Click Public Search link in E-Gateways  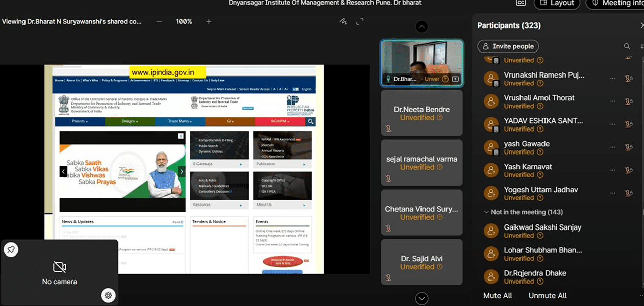208,146
